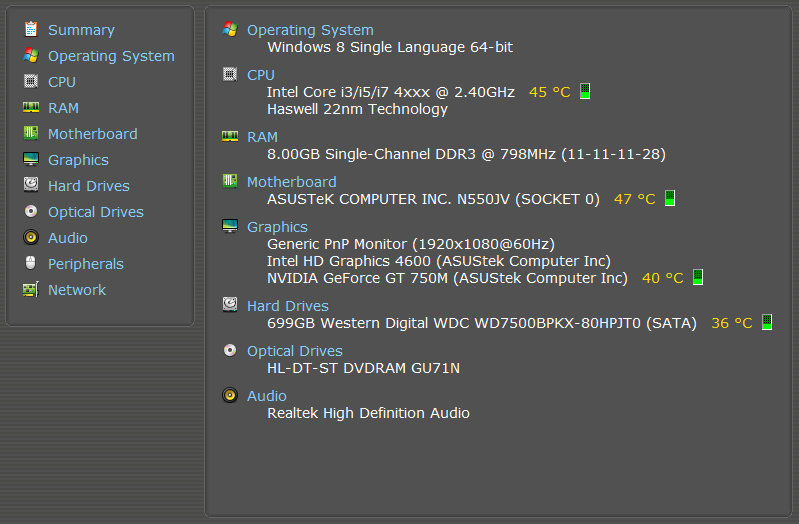Click the Summary clipboard icon in sidebar
Screen dimensions: 799x524
coord(31,29)
